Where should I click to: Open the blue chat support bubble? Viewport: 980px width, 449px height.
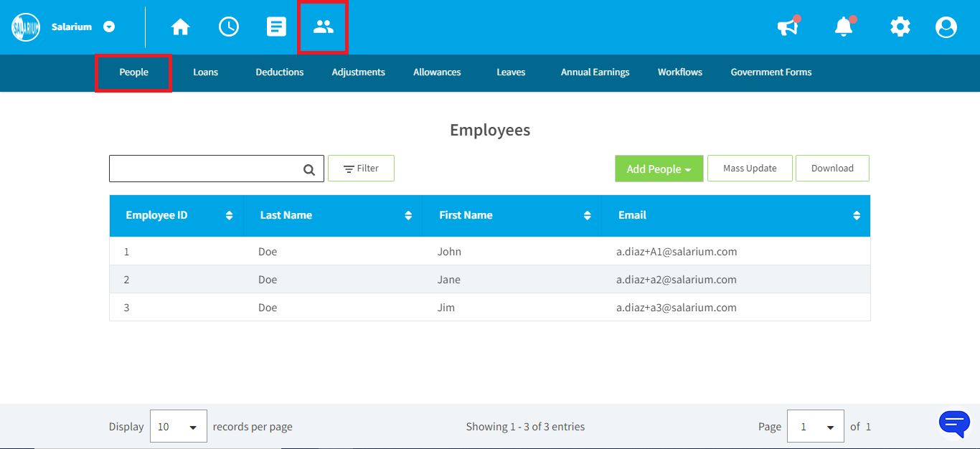pyautogui.click(x=954, y=424)
